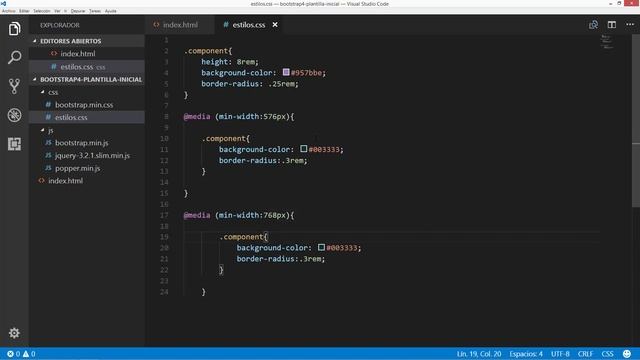Screen dimensions: 640x360
Task: Open the Archivo menu
Action: pos(9,11)
